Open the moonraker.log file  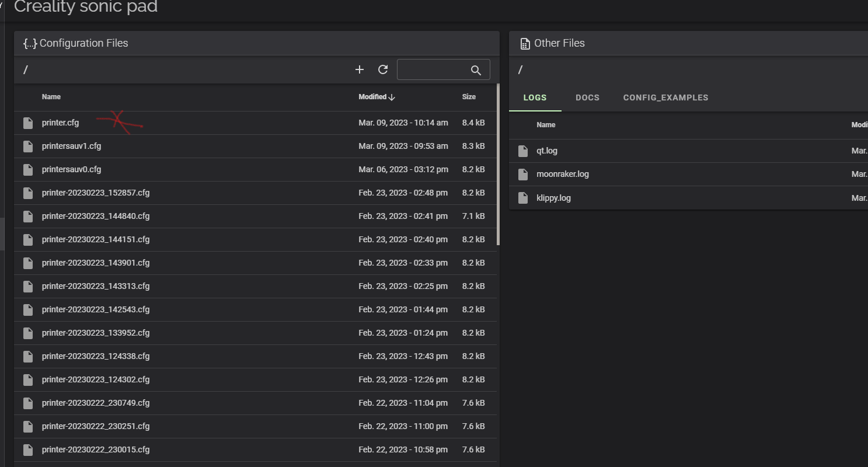pos(563,174)
